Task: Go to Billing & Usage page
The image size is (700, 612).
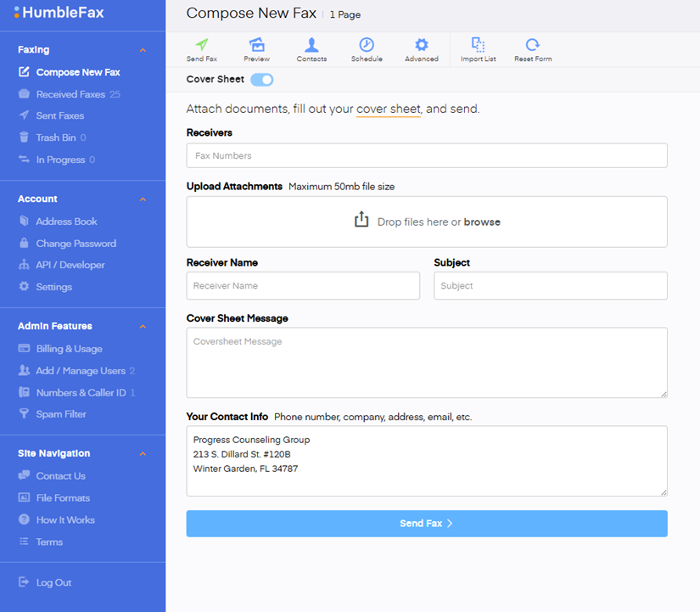Action: tap(69, 349)
